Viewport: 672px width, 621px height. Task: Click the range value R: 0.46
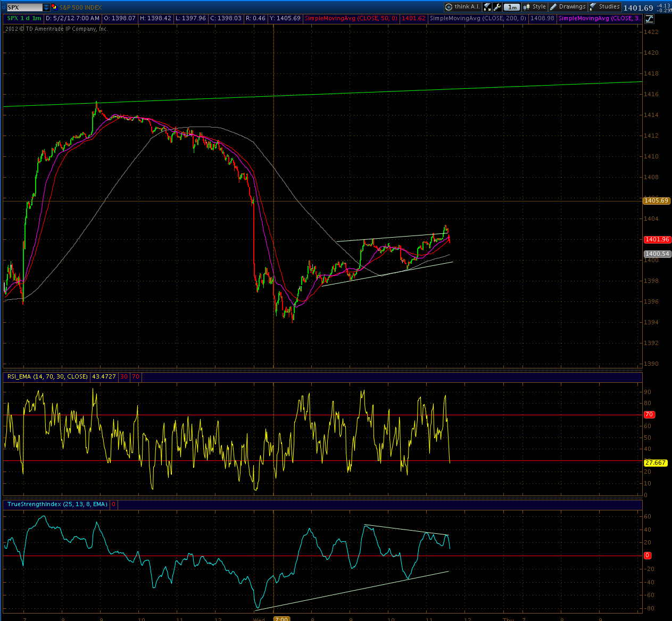click(x=256, y=18)
